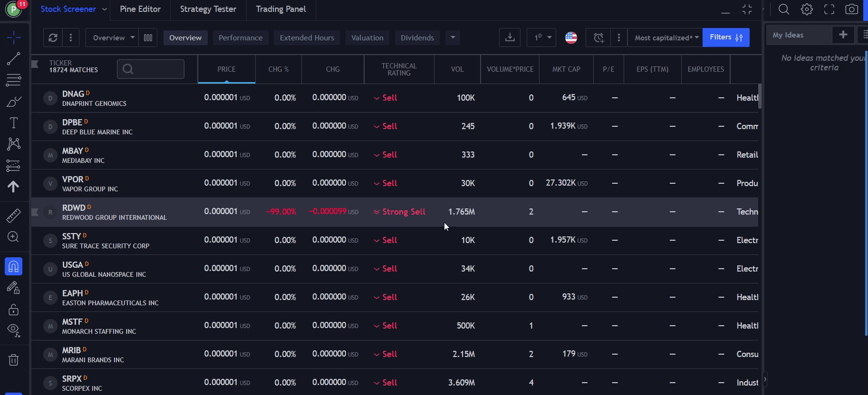Open the SRPX Scorpex Inc row
This screenshot has height=395, width=868.
[395, 382]
